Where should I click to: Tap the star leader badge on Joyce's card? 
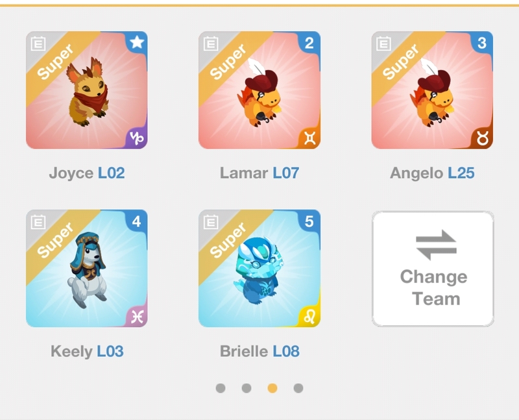coord(137,42)
